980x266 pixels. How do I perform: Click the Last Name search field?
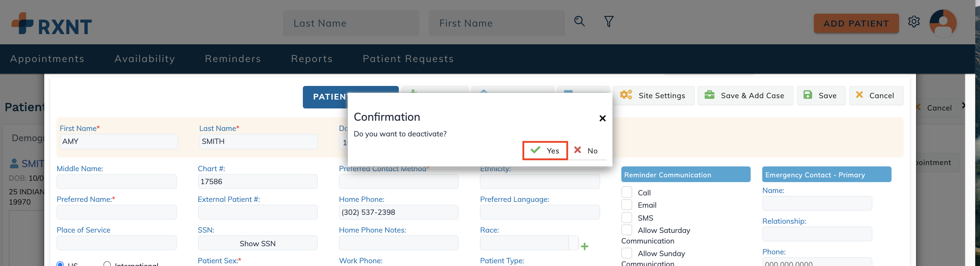pyautogui.click(x=351, y=23)
